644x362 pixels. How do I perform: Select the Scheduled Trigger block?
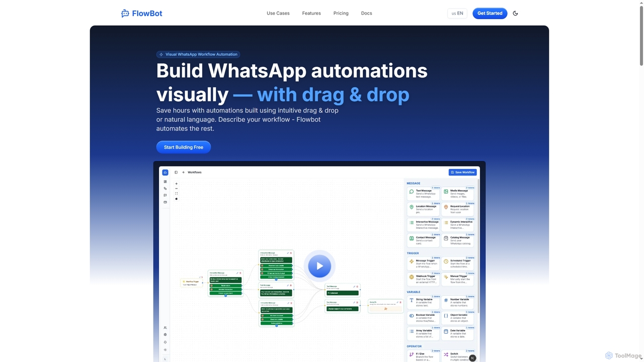click(458, 263)
